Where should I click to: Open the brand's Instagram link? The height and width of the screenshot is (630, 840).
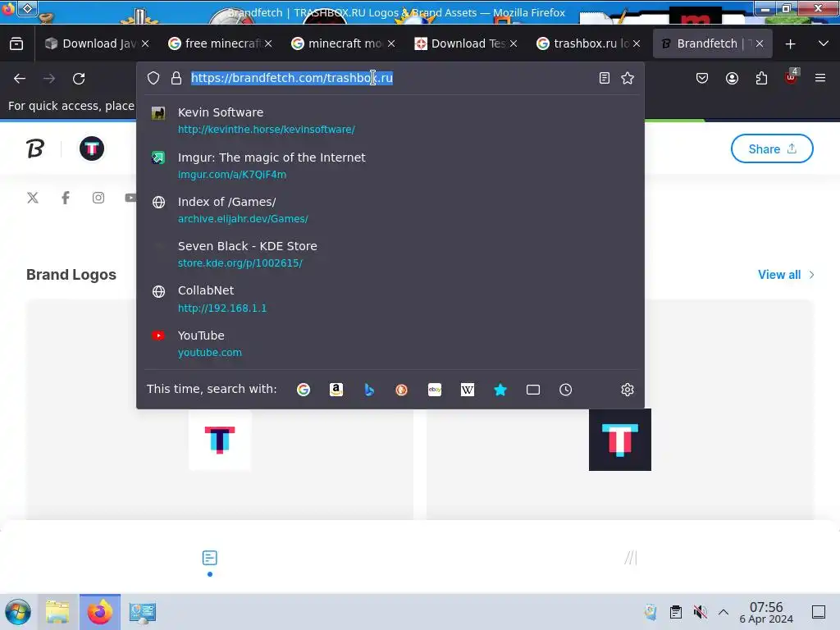[x=98, y=198]
